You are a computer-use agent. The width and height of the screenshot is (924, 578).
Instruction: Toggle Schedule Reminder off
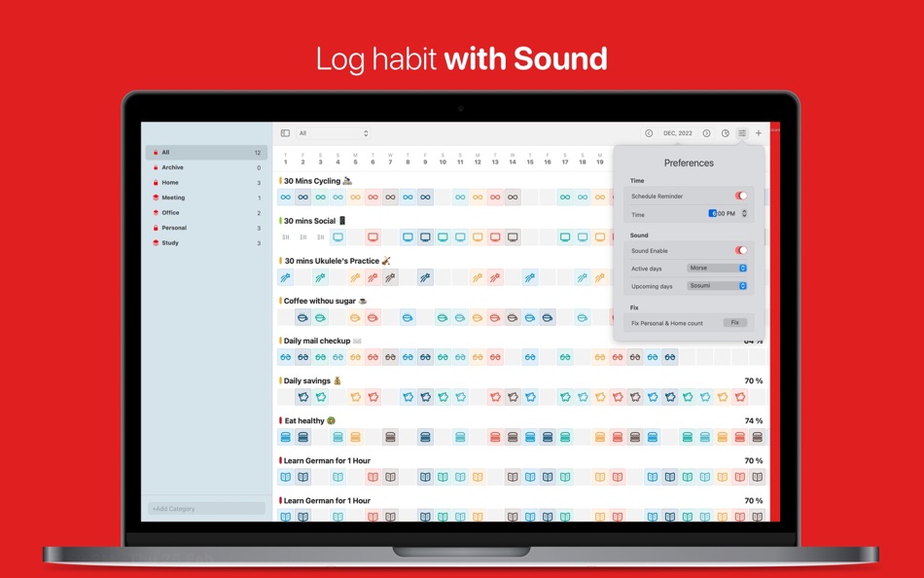pyautogui.click(x=739, y=195)
